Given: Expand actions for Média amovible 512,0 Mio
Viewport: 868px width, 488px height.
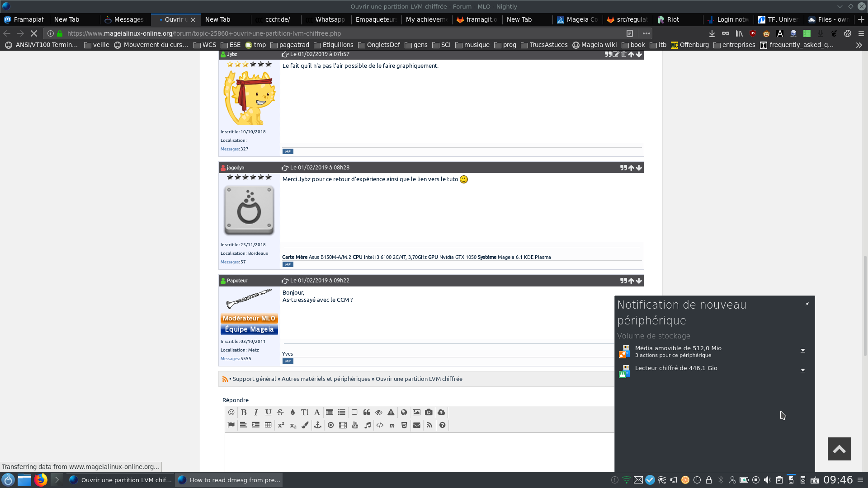Looking at the screenshot, I should [803, 351].
